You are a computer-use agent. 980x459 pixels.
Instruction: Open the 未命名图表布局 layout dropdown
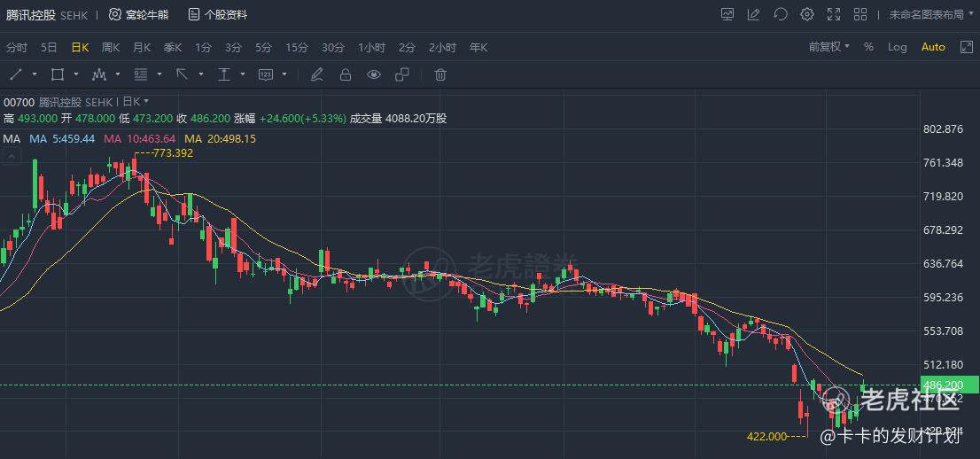point(931,14)
